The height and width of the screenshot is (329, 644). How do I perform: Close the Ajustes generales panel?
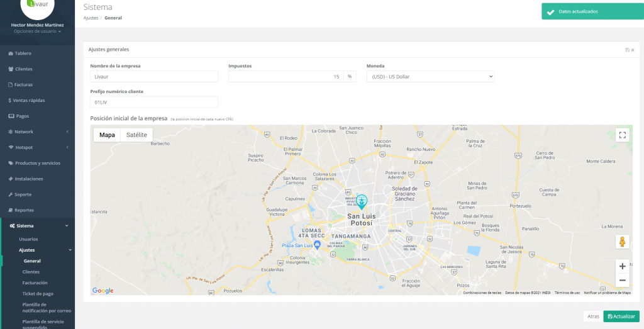click(x=633, y=50)
